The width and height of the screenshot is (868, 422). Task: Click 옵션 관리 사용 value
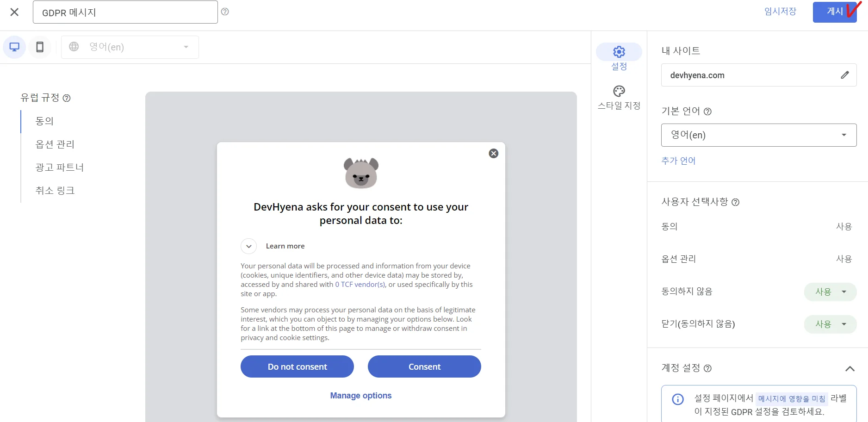click(x=844, y=259)
